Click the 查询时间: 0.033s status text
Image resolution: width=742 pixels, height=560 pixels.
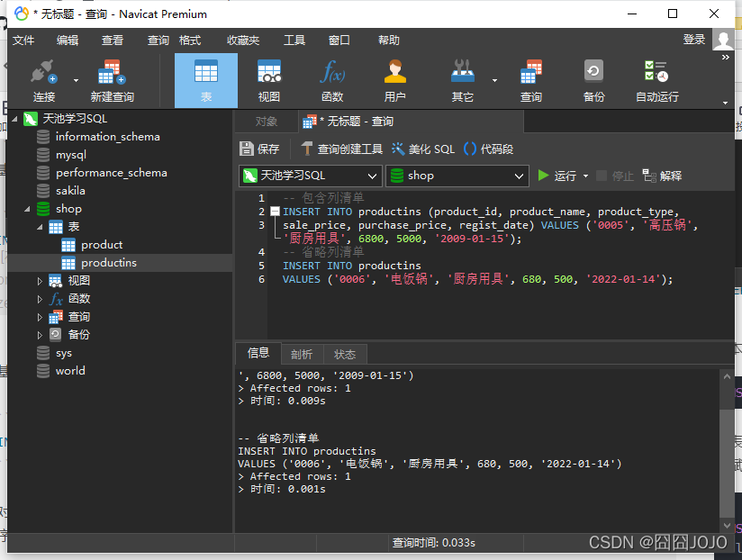(x=433, y=543)
